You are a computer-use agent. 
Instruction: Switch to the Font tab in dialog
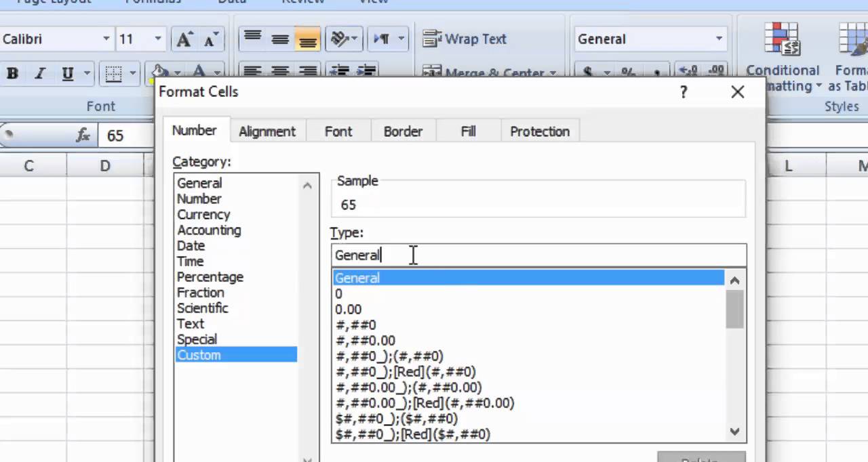pos(338,131)
